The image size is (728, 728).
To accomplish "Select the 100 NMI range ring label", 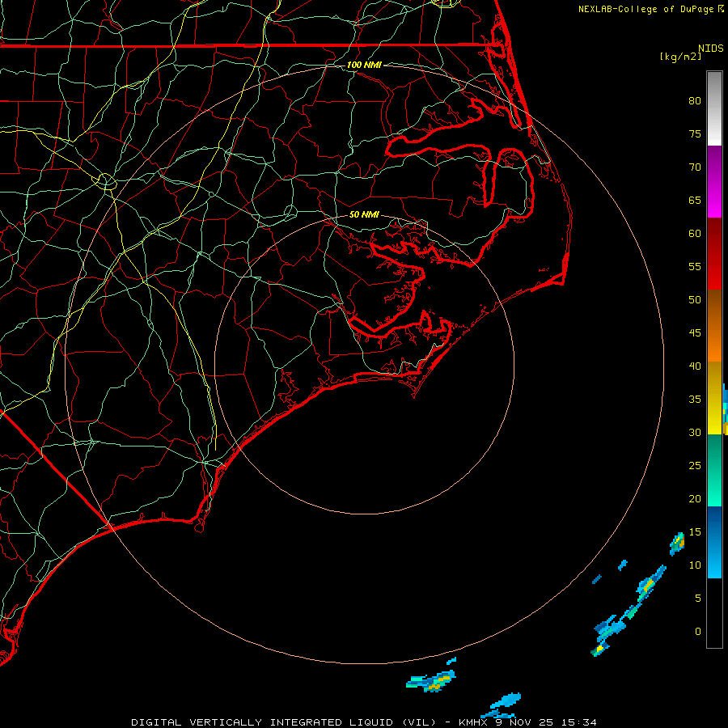I will click(364, 65).
